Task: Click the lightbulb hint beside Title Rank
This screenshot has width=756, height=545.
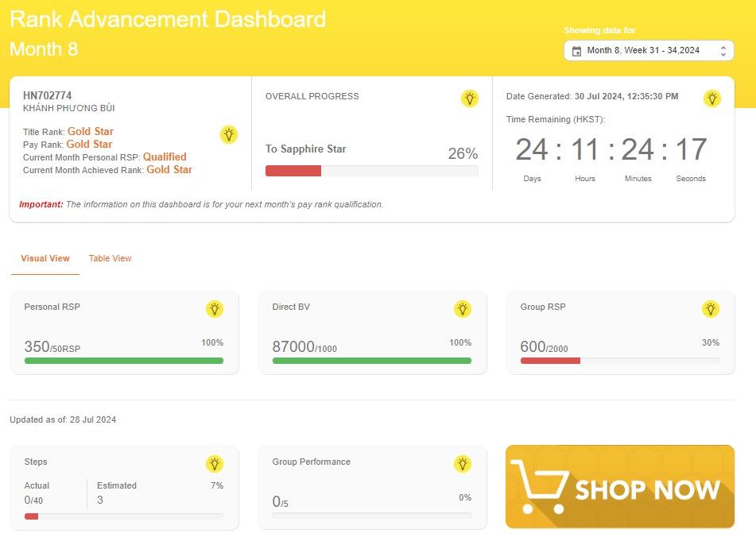Action: tap(229, 134)
